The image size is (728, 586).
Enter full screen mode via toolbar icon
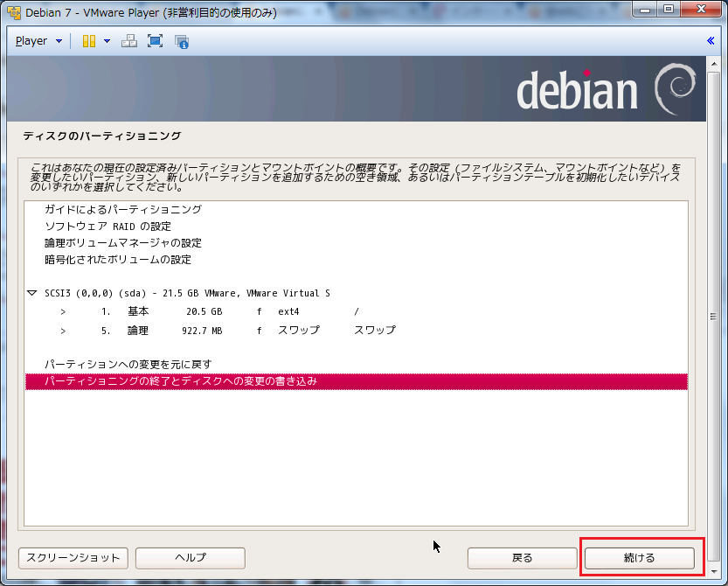point(155,41)
